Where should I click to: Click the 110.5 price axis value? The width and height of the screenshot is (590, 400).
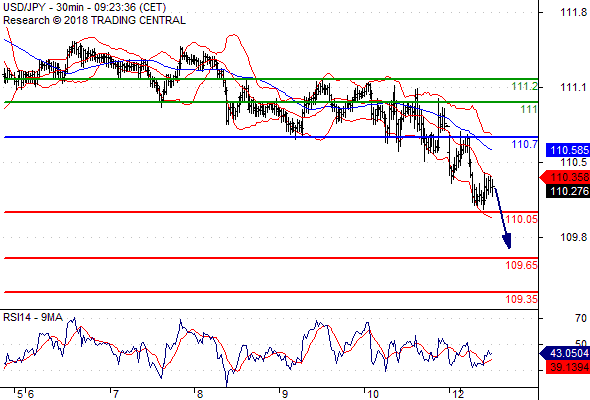tap(573, 162)
